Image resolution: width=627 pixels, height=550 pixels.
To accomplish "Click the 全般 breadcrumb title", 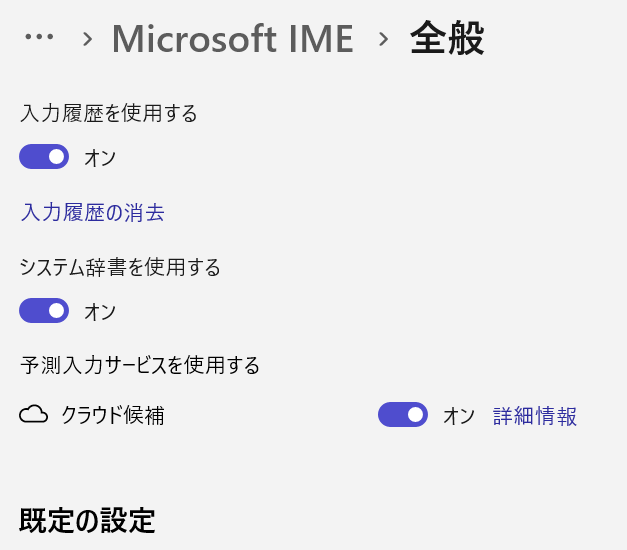I will click(x=447, y=39).
